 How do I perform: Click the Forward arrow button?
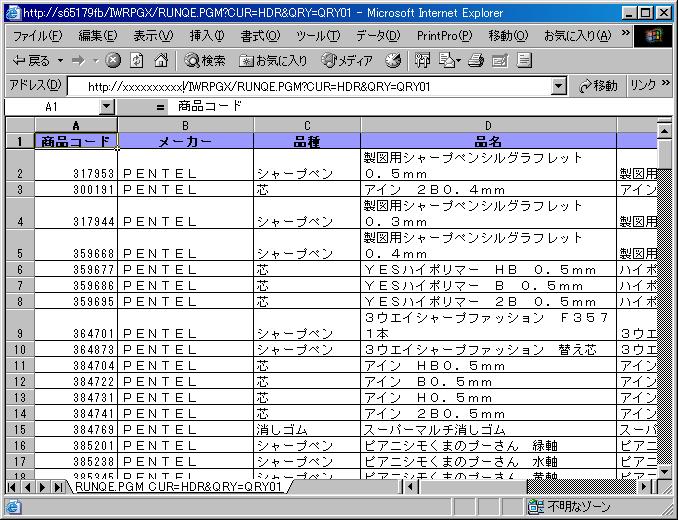[x=79, y=61]
